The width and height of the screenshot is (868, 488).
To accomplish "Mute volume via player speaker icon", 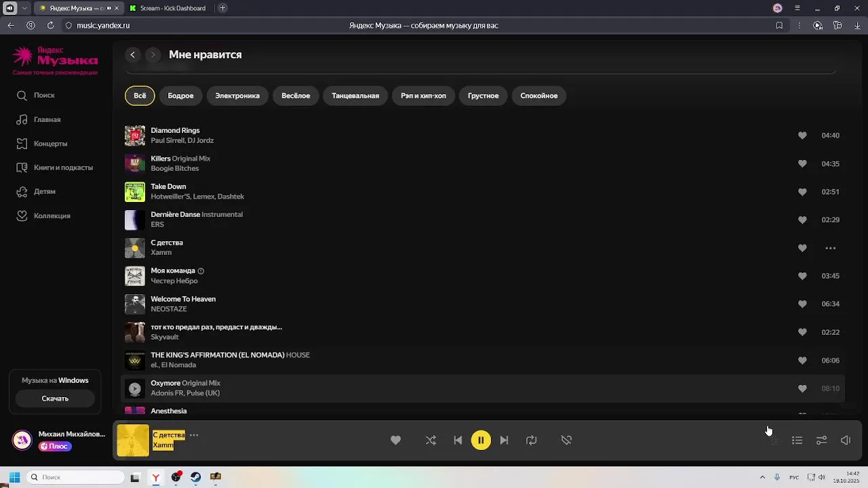I will tap(846, 441).
